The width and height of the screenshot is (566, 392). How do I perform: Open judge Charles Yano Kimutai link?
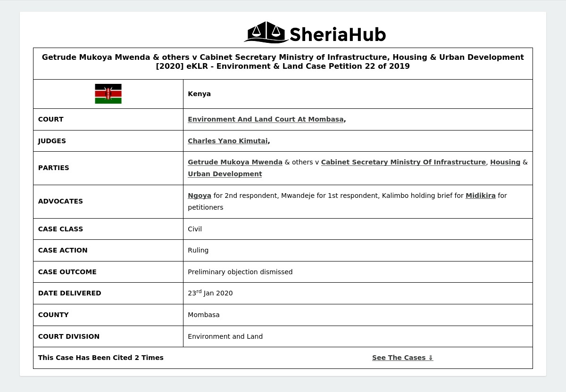click(x=227, y=141)
